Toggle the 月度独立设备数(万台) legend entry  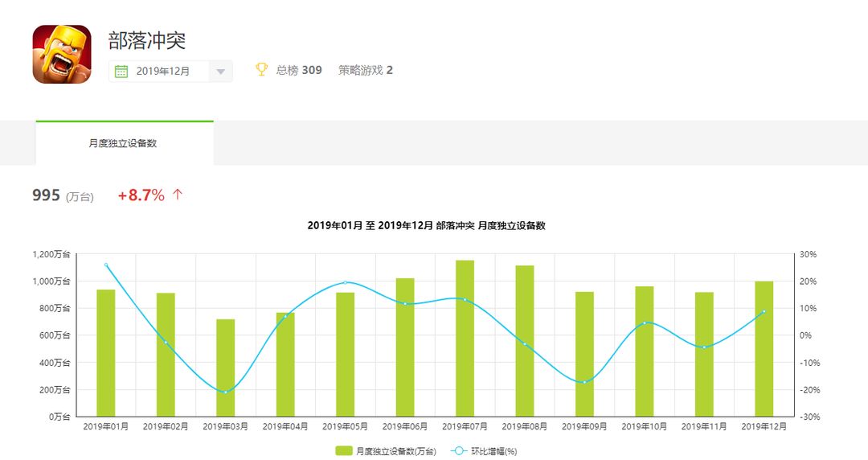tap(386, 451)
